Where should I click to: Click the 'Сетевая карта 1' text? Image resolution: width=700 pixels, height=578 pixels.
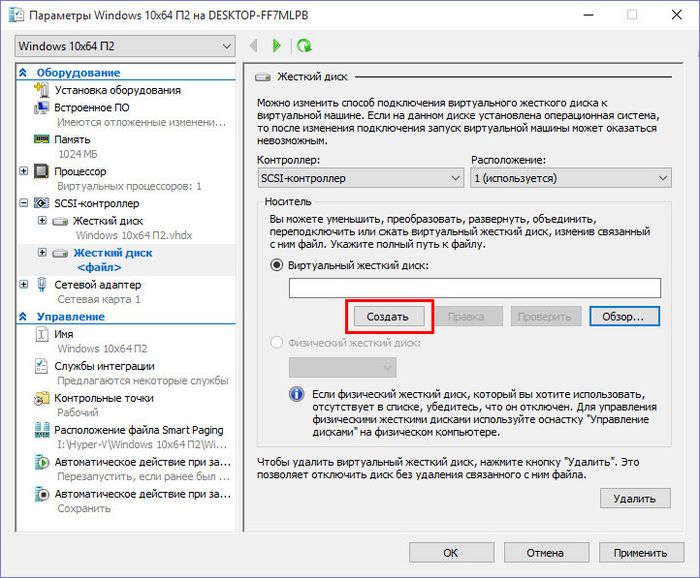click(99, 299)
